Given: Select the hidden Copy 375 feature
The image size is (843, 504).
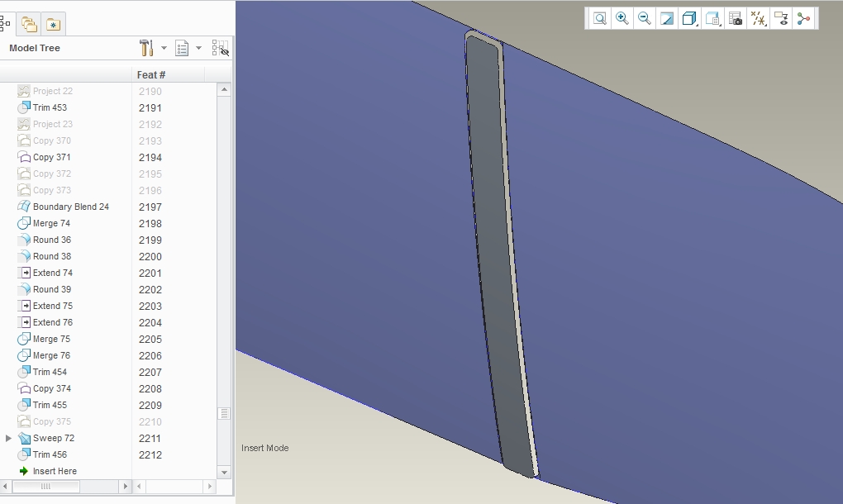Looking at the screenshot, I should 51,422.
